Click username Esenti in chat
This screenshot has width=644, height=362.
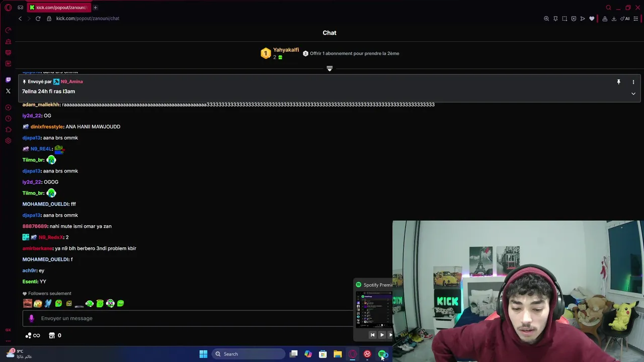pyautogui.click(x=30, y=282)
